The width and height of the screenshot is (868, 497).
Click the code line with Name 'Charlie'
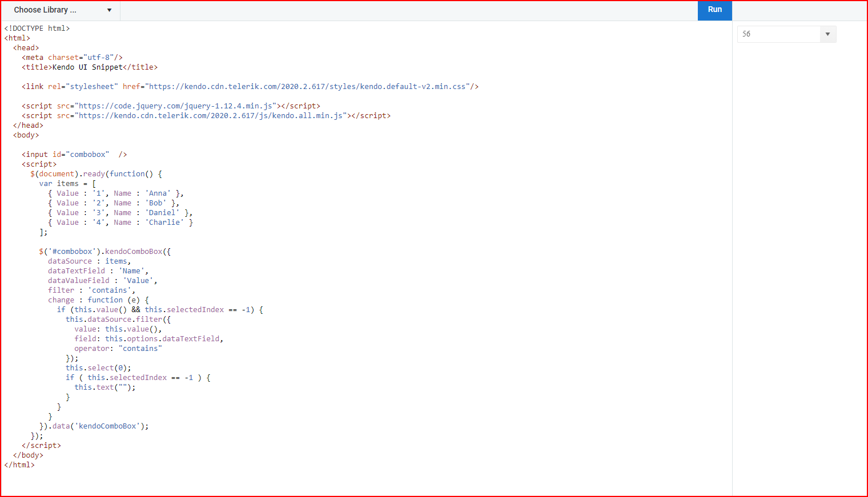[120, 223]
